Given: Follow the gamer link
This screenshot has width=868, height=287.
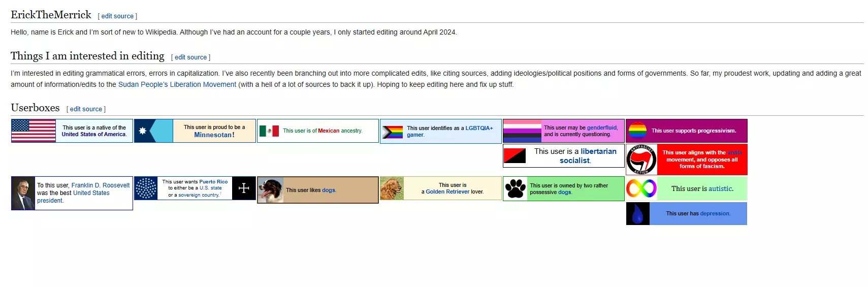Looking at the screenshot, I should click(415, 135).
